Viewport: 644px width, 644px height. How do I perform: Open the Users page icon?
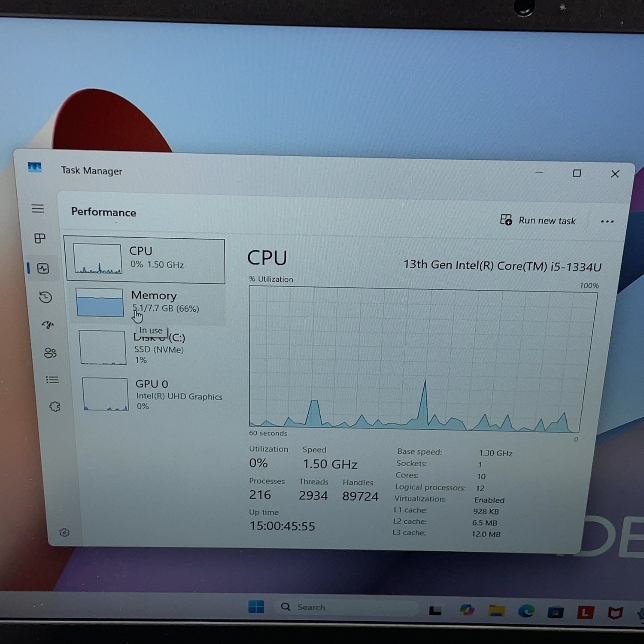50,352
